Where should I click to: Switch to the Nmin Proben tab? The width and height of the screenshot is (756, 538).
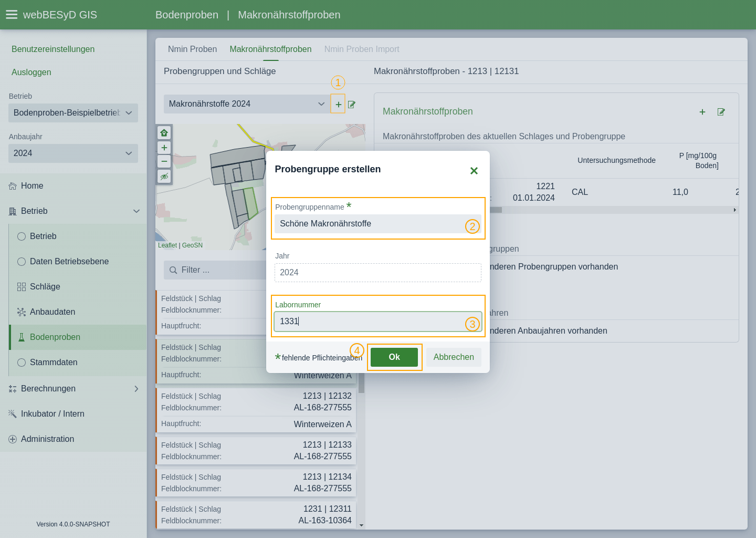click(x=192, y=49)
